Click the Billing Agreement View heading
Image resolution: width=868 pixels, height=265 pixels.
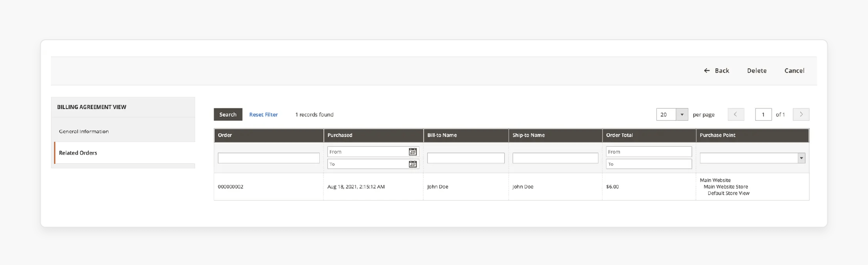point(92,107)
